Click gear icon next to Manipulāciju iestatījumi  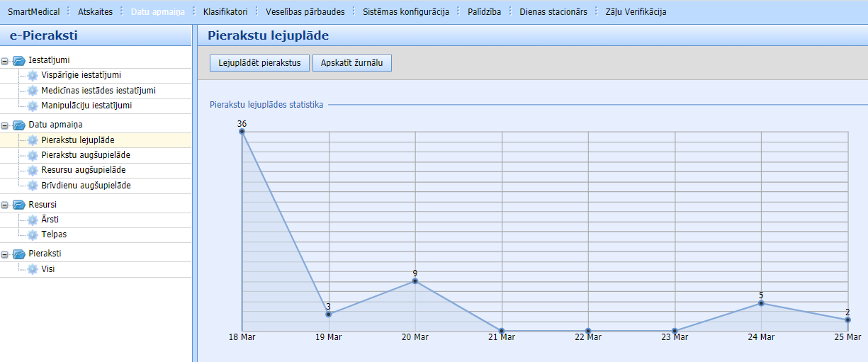tap(33, 106)
